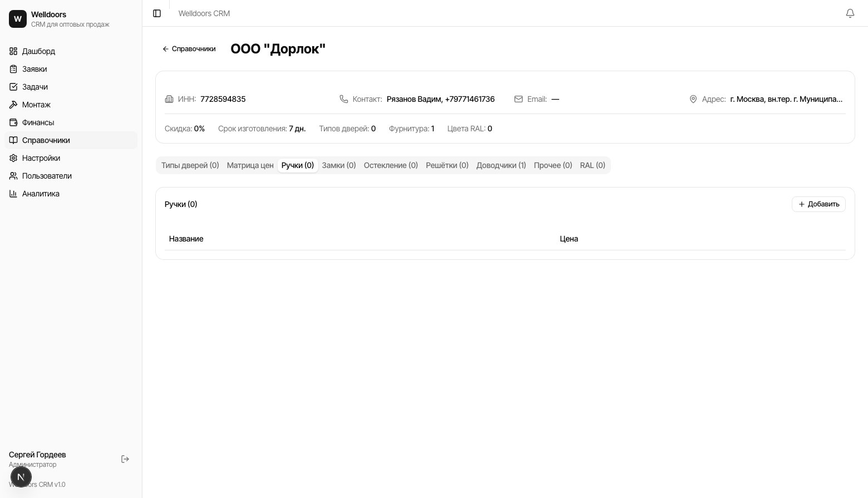The image size is (868, 498).
Task: Click the Финансы wallet icon
Action: [x=13, y=122]
